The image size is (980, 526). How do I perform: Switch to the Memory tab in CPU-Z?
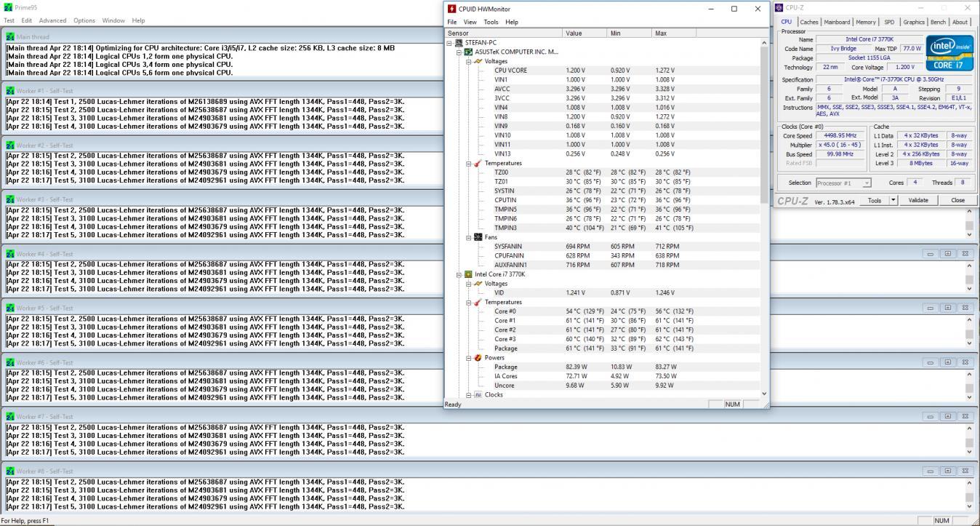click(865, 22)
